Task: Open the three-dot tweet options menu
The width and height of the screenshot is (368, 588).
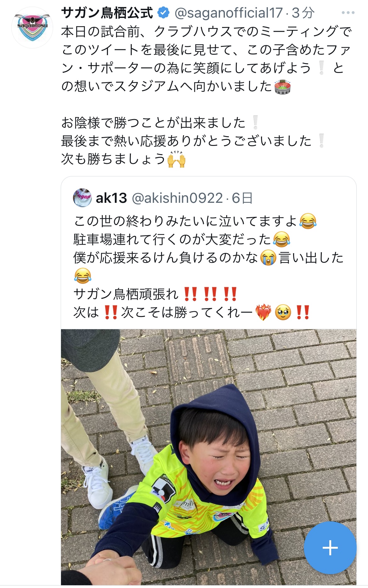Action: point(348,13)
